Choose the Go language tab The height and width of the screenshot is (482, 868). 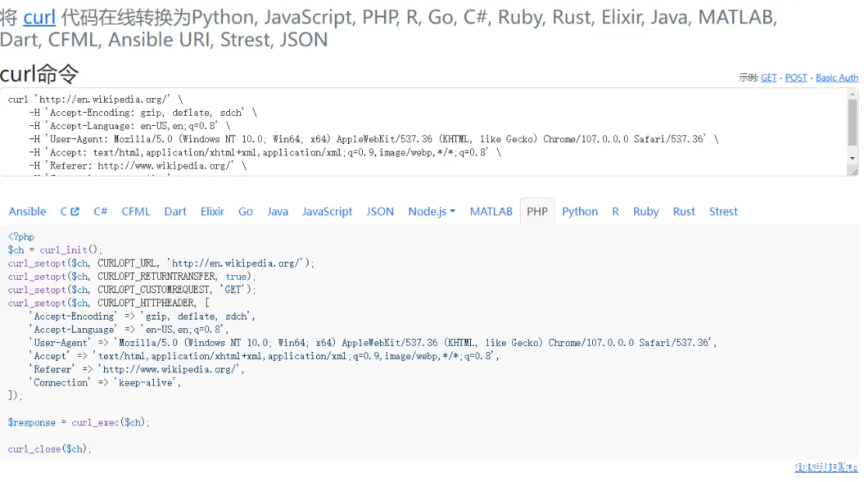pos(246,211)
